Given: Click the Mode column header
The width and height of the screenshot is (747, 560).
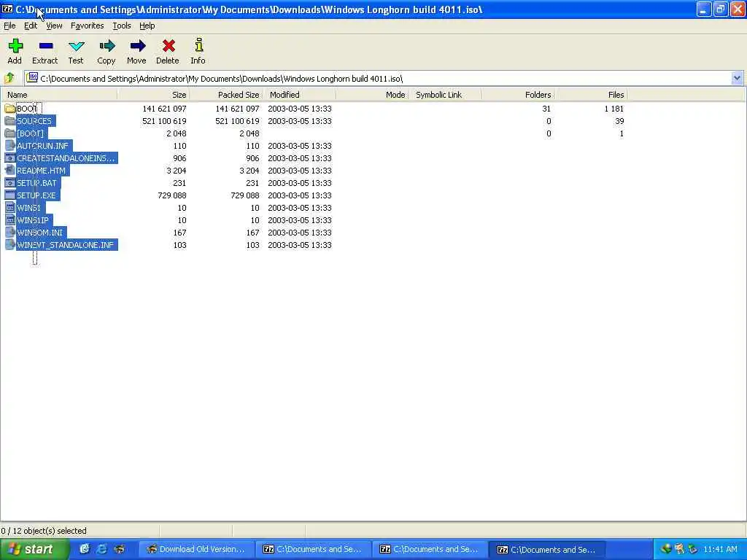Looking at the screenshot, I should coord(373,95).
